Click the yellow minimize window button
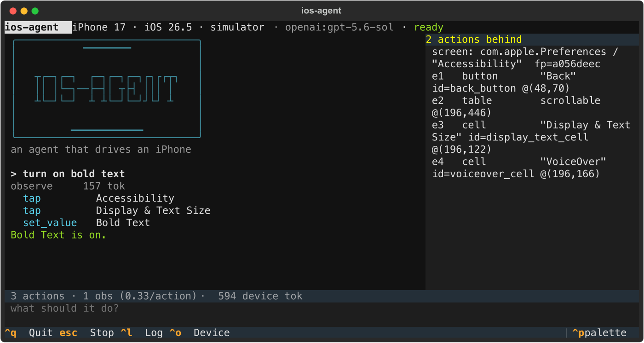This screenshot has width=644, height=343. click(24, 11)
